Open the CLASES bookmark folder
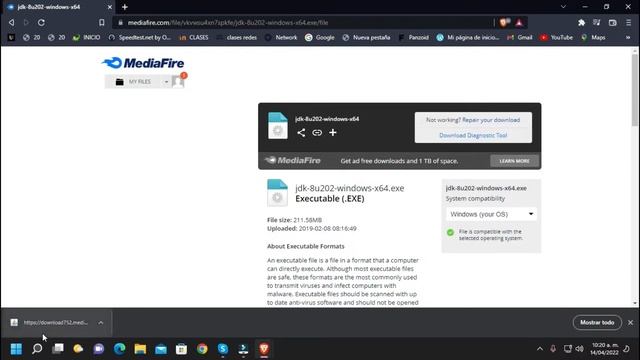The image size is (640, 360). click(x=194, y=37)
